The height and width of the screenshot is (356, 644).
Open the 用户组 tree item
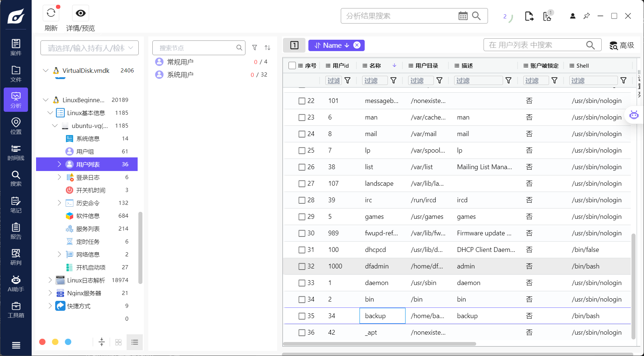pyautogui.click(x=85, y=151)
